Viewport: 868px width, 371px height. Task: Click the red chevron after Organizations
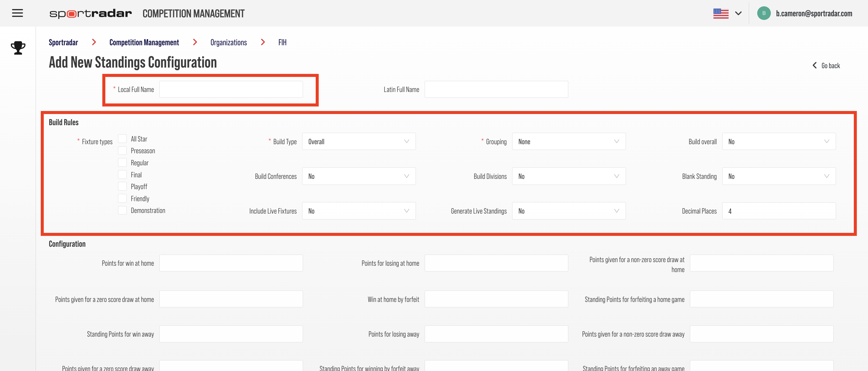[x=263, y=42]
